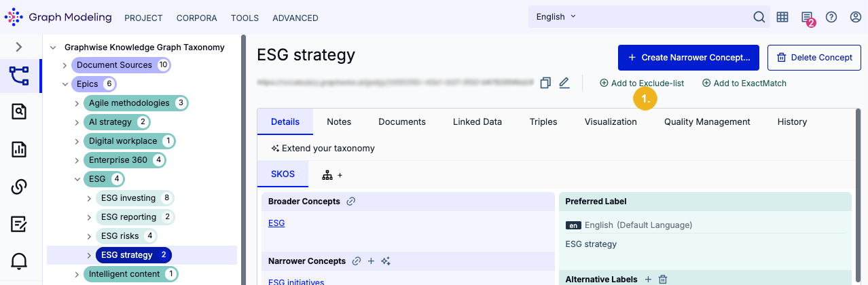868x285 pixels.
Task: Open the English language dropdown
Action: [x=556, y=17]
